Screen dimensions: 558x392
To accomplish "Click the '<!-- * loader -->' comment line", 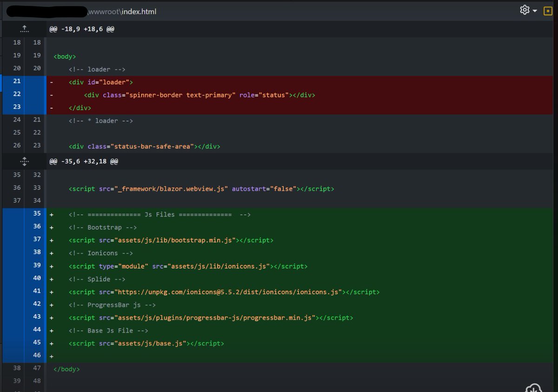I will [x=101, y=121].
